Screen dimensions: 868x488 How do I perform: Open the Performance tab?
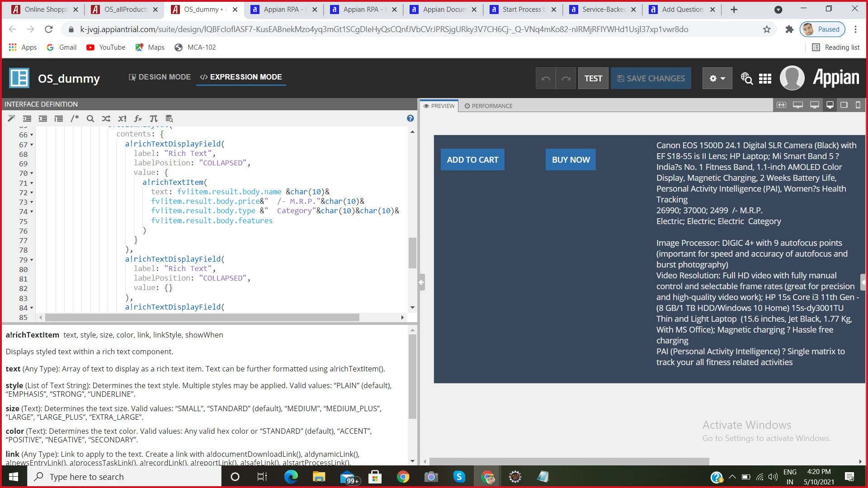[x=488, y=106]
